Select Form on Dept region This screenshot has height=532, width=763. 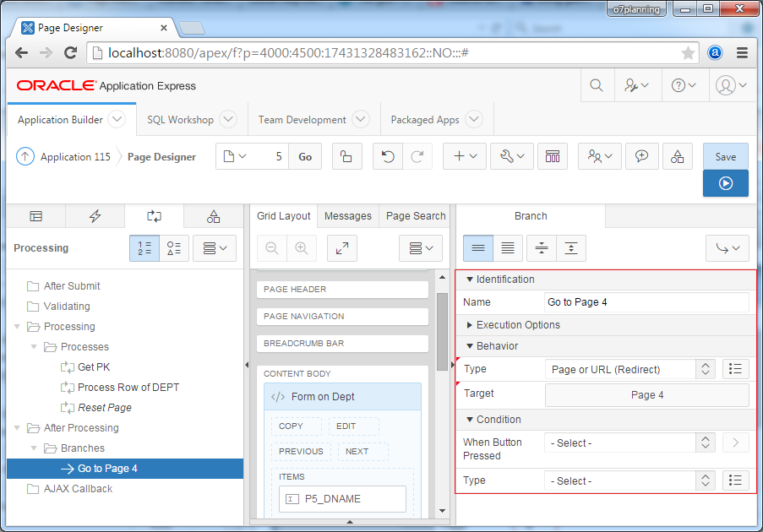click(x=342, y=396)
